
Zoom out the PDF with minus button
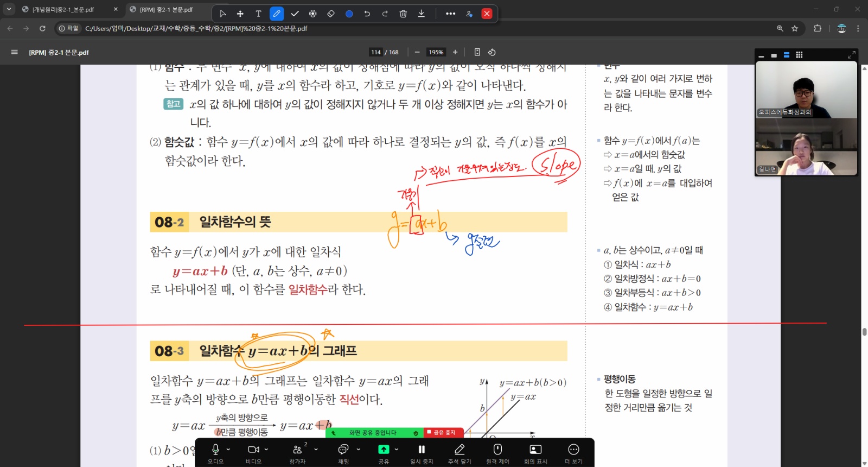pyautogui.click(x=417, y=52)
